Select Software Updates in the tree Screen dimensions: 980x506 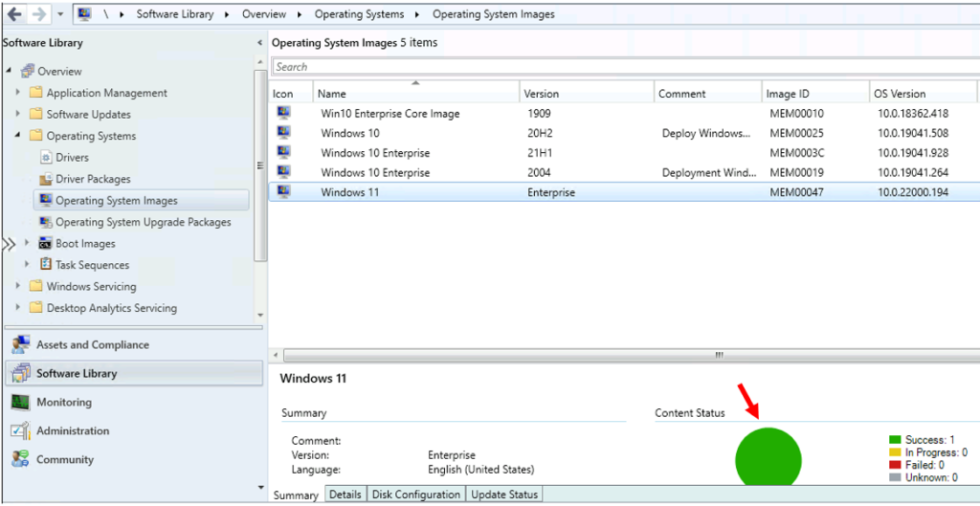89,115
